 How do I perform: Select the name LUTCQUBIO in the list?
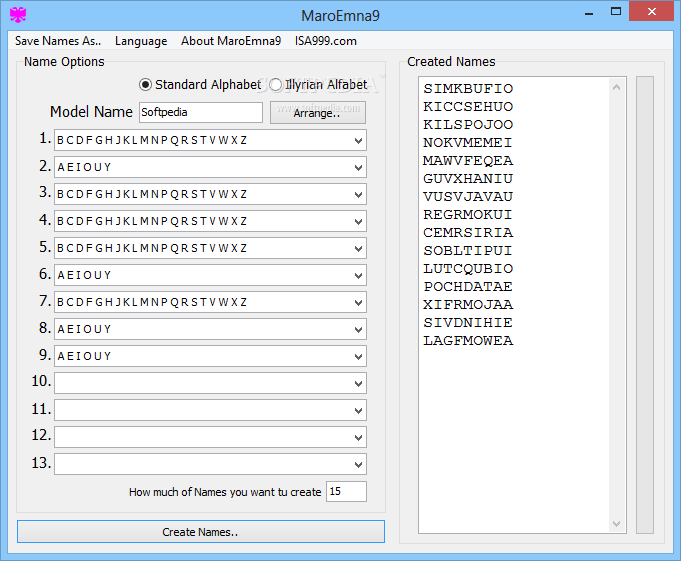pyautogui.click(x=468, y=269)
